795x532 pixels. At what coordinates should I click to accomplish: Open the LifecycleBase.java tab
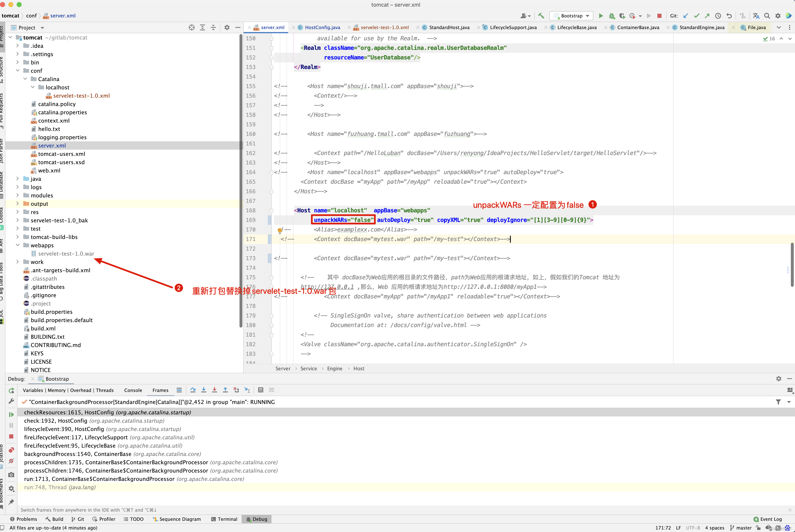tap(576, 27)
